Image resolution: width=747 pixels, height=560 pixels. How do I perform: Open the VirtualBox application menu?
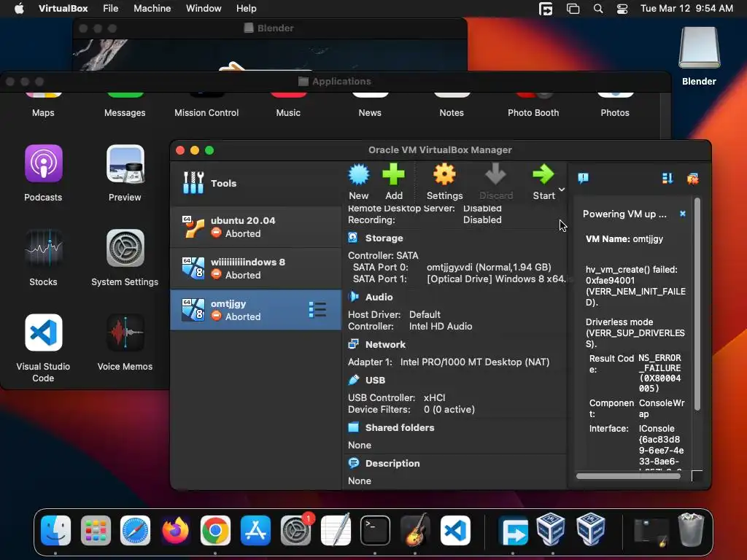point(63,9)
